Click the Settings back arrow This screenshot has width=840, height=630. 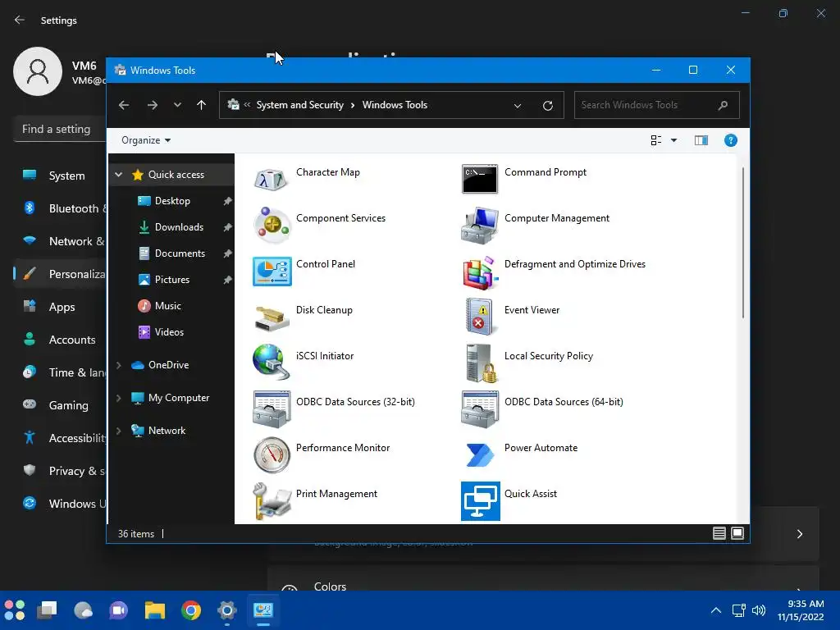point(20,20)
